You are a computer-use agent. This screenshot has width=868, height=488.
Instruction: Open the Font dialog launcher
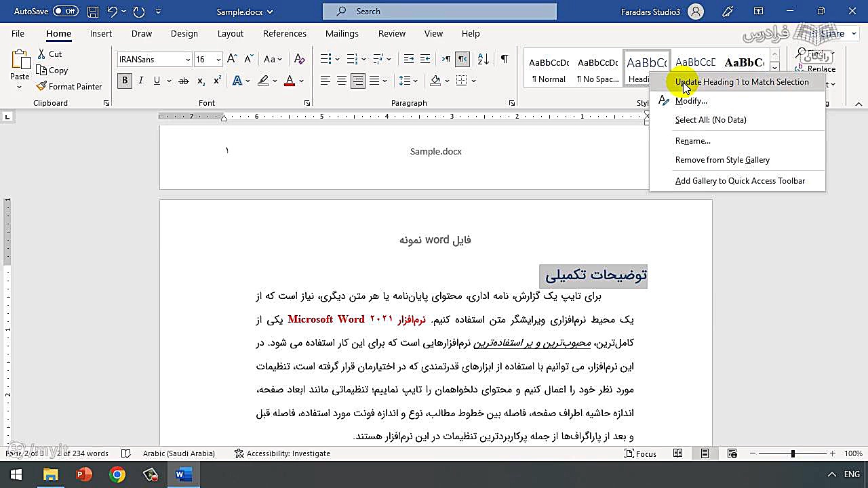pos(307,103)
